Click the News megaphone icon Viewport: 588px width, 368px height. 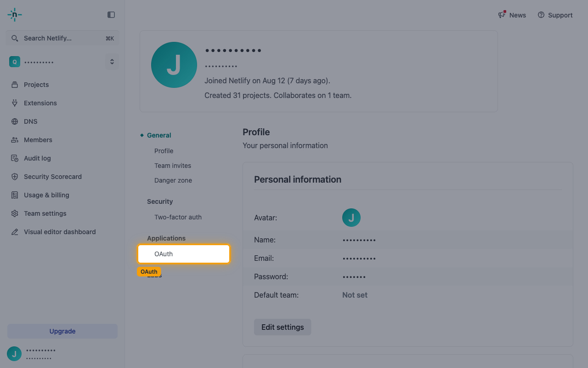coord(502,15)
